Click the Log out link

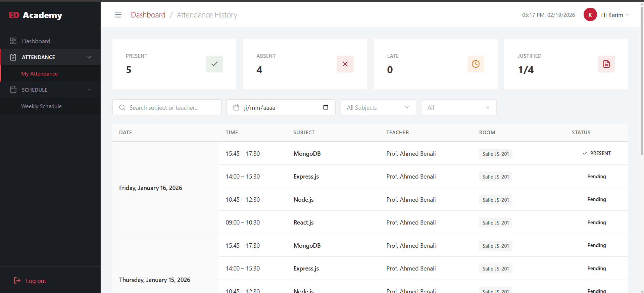click(x=36, y=281)
